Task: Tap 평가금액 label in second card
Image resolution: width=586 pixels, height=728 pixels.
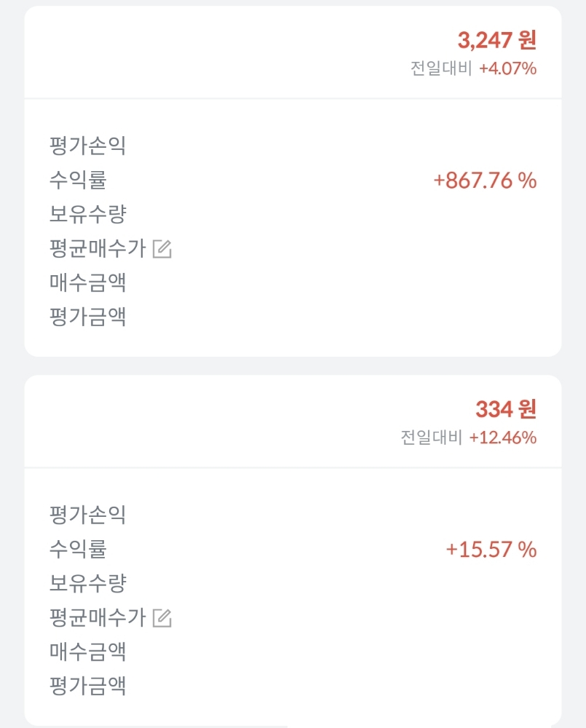Action: point(88,687)
